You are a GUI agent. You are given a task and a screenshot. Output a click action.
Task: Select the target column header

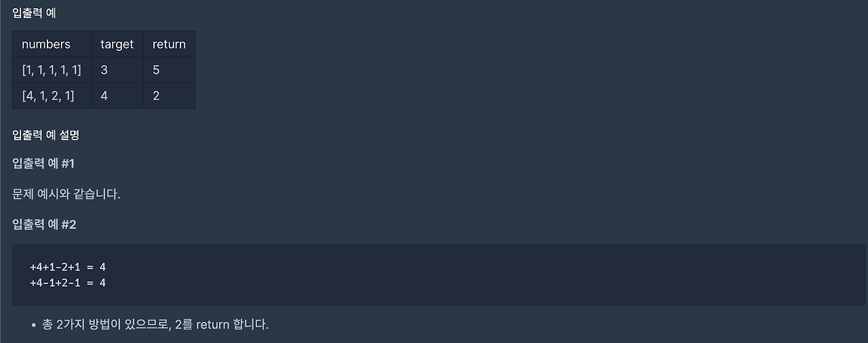[x=117, y=44]
